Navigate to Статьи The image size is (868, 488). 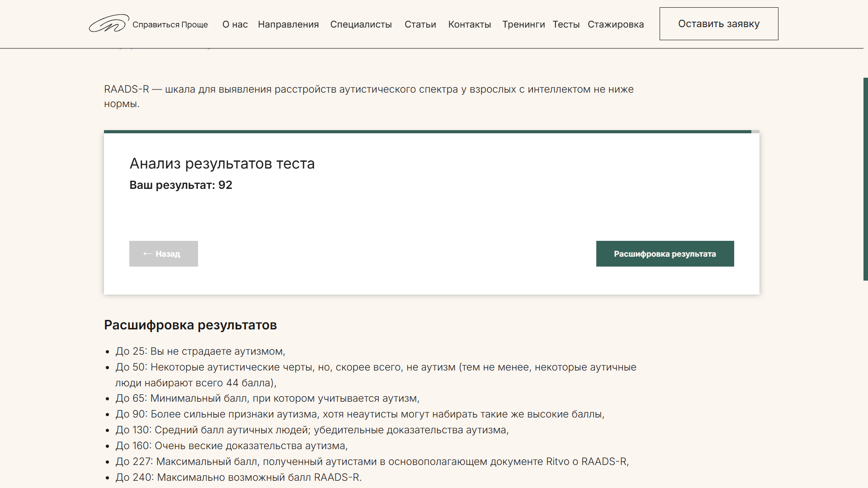coord(420,24)
